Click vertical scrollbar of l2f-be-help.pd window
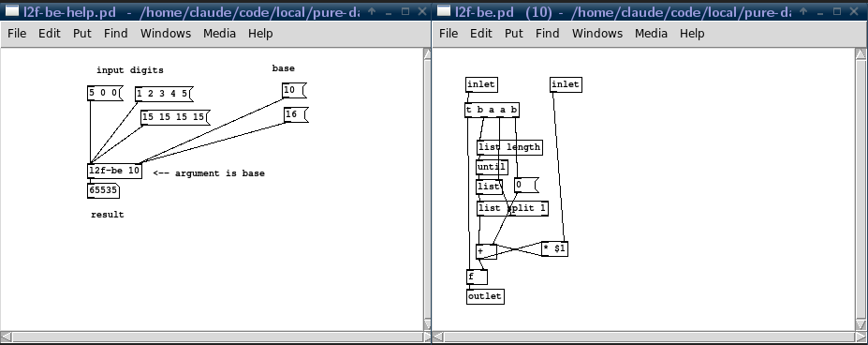 point(427,189)
